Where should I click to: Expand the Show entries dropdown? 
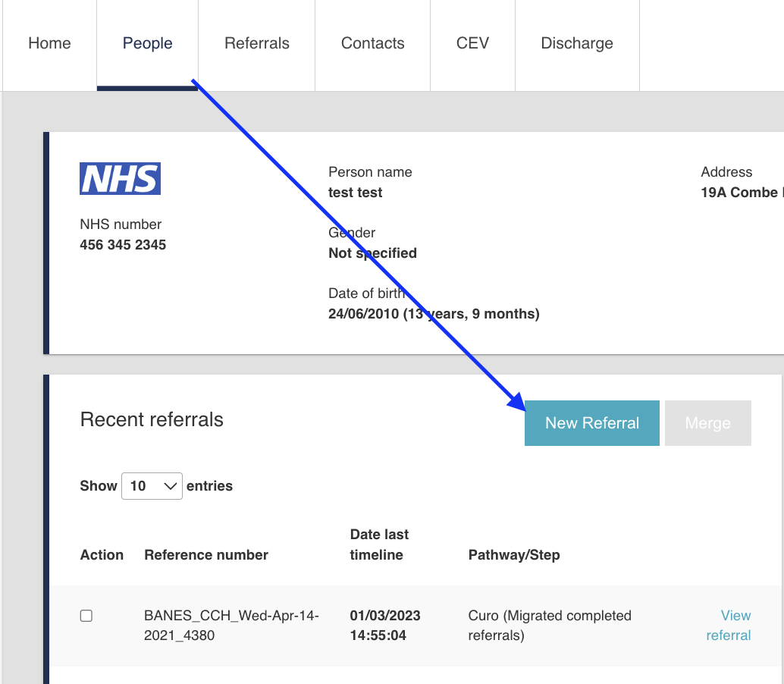pyautogui.click(x=152, y=486)
